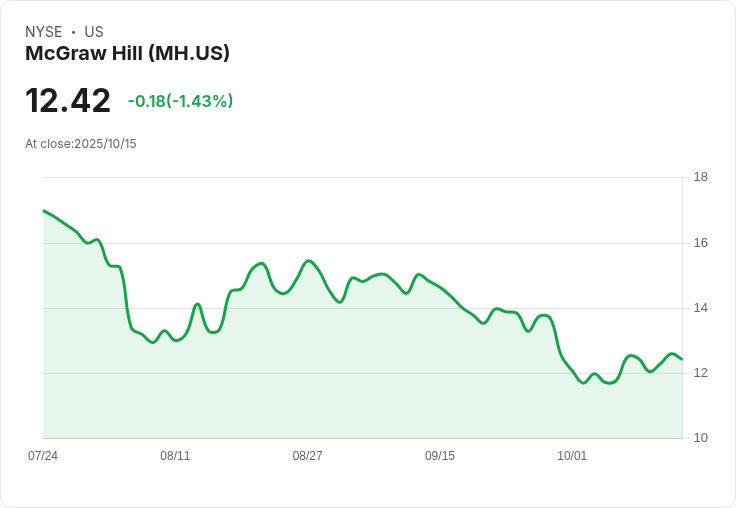Click the price line's starting point at 07/24
This screenshot has height=508, width=736.
(x=44, y=211)
